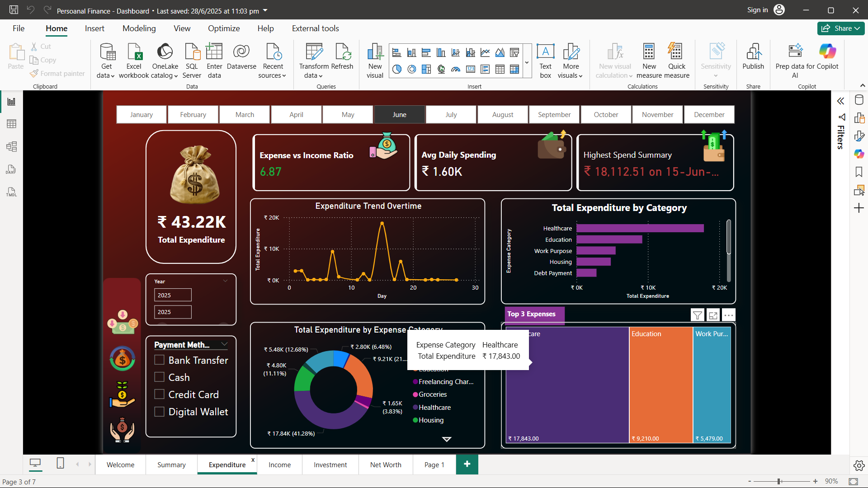Image resolution: width=868 pixels, height=488 pixels.
Task: Click Enter data icon
Action: pos(214,61)
